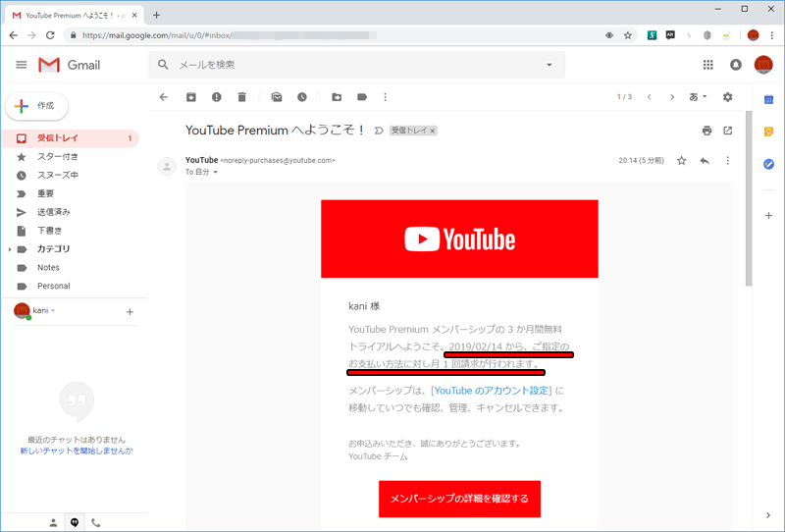Open the labels icon in toolbar

362,97
